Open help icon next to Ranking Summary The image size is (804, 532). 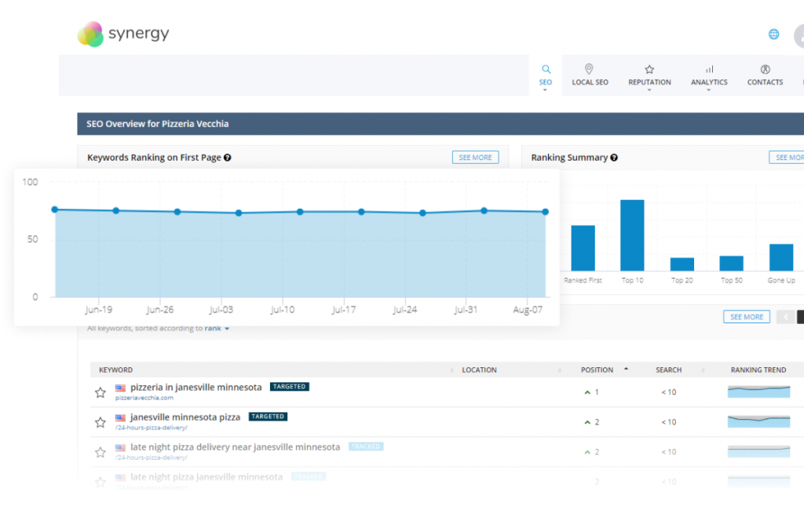click(614, 158)
